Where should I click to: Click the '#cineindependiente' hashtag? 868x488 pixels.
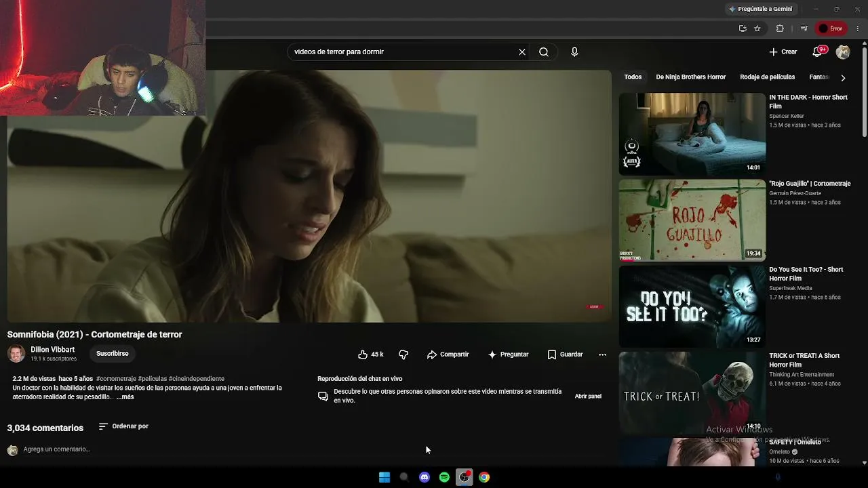coord(197,379)
